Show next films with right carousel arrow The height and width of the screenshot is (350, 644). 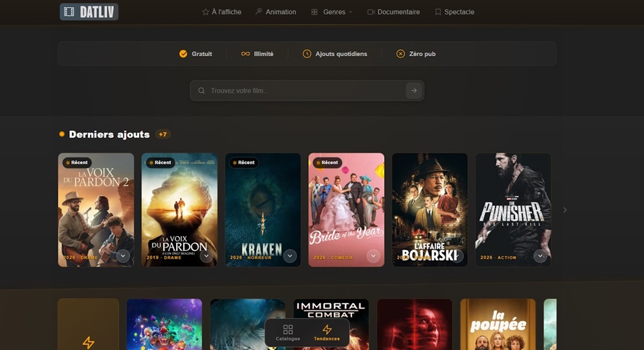tap(565, 210)
